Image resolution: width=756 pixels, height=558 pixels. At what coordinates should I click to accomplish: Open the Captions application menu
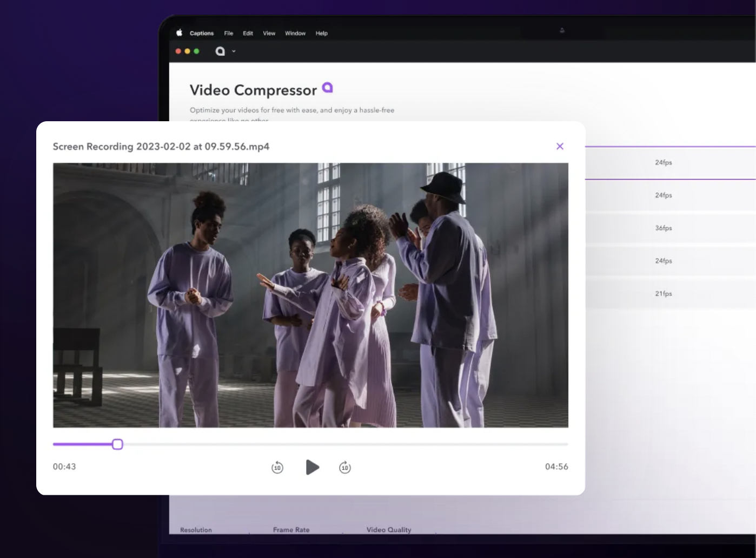click(201, 33)
